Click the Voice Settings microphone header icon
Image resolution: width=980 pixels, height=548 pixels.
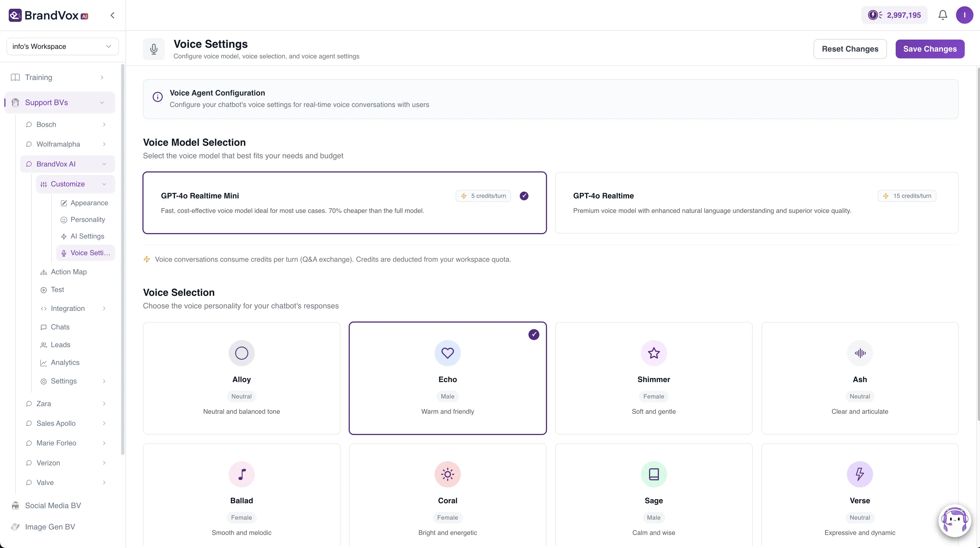point(154,49)
